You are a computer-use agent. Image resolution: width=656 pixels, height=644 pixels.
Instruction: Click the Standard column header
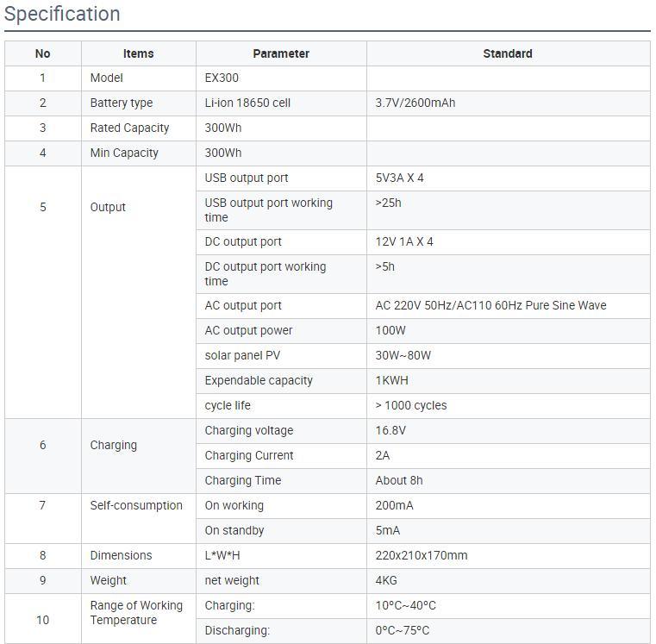point(507,53)
